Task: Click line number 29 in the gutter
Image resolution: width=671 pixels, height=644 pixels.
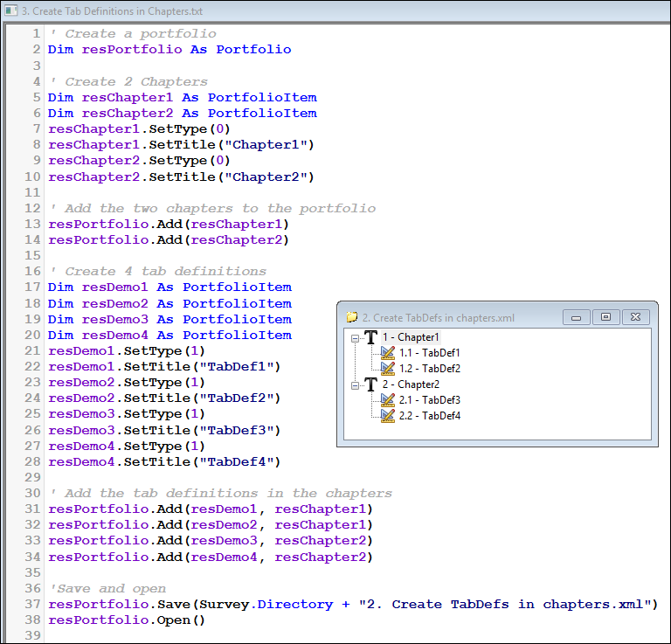Action: [x=32, y=478]
